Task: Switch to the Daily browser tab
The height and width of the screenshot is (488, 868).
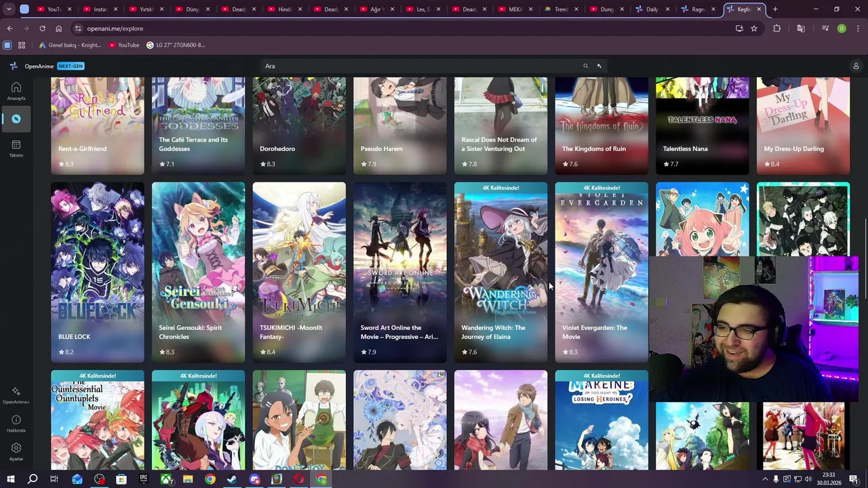Action: click(652, 9)
